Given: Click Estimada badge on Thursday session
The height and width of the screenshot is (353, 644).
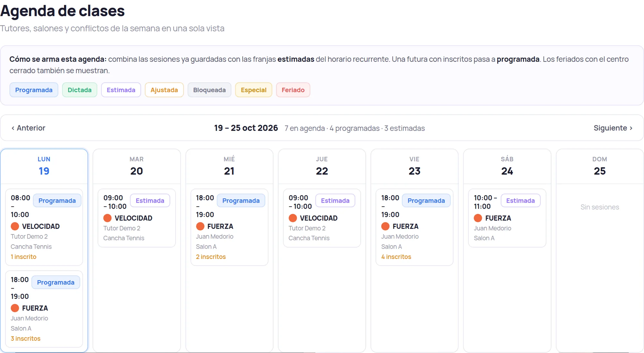Looking at the screenshot, I should (335, 201).
